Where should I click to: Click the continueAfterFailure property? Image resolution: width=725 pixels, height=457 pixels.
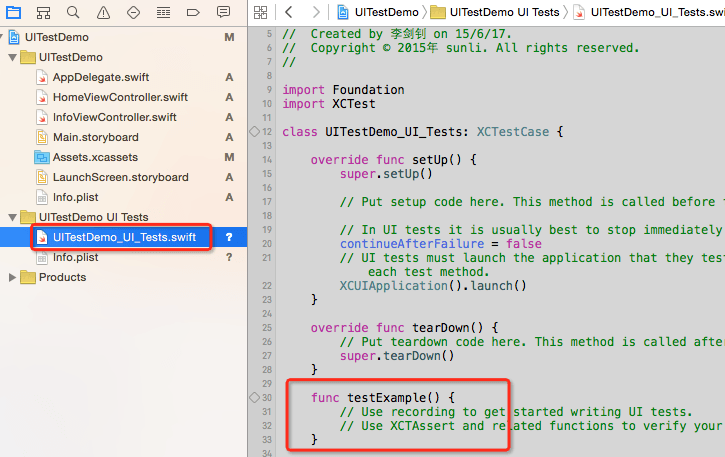[412, 244]
